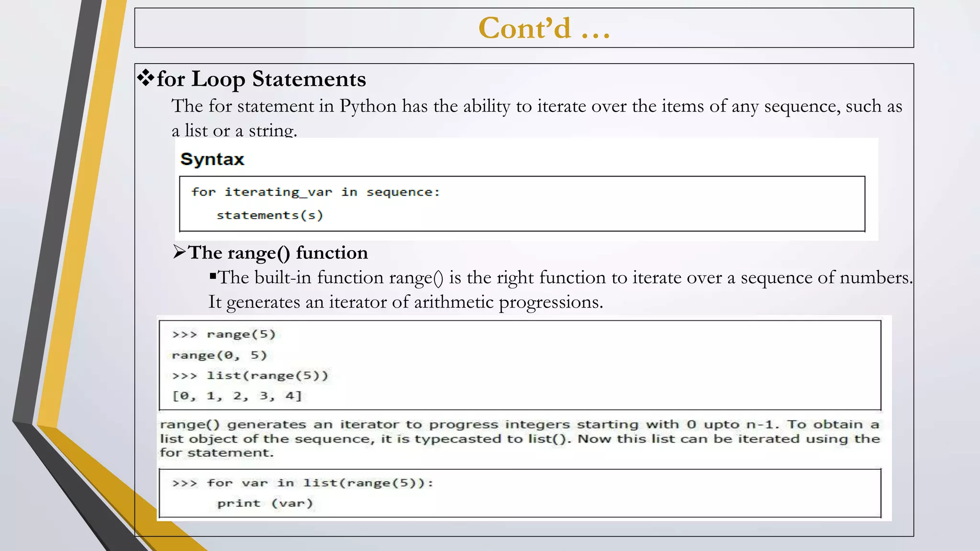Click the sentence starting "The built-in function range()"
This screenshot has width=980, height=551.
pos(565,278)
